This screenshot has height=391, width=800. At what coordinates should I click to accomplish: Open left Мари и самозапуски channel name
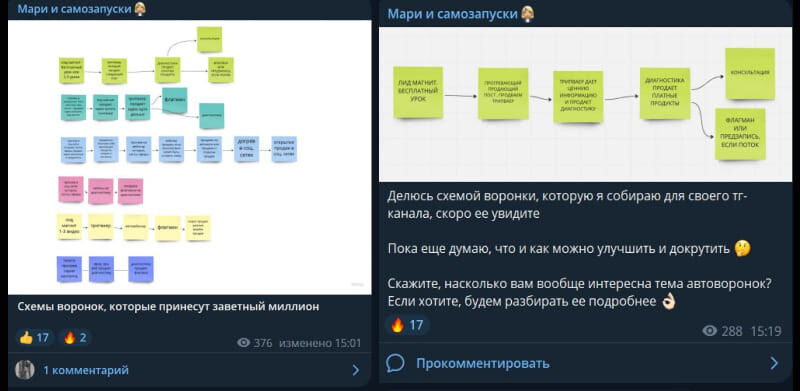point(73,9)
